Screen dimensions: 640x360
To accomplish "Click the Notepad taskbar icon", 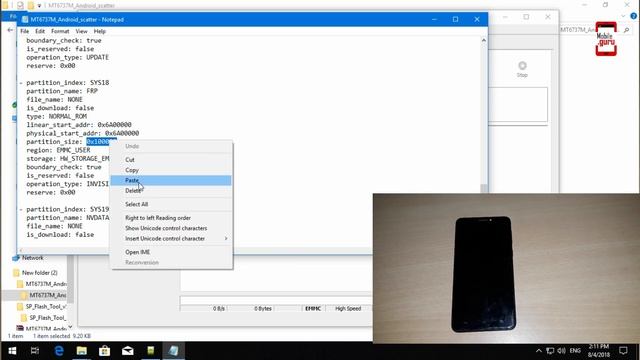I will pyautogui.click(x=173, y=351).
